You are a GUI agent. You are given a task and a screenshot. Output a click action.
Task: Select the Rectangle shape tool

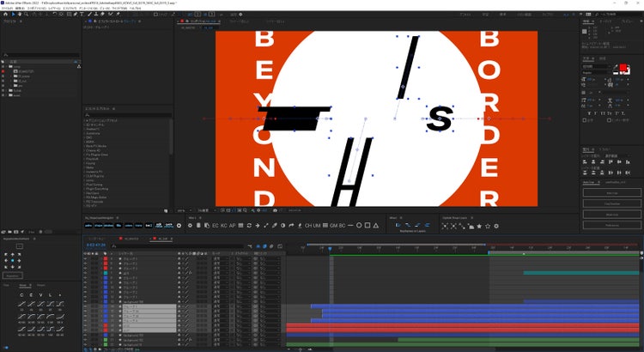pyautogui.click(x=69, y=14)
